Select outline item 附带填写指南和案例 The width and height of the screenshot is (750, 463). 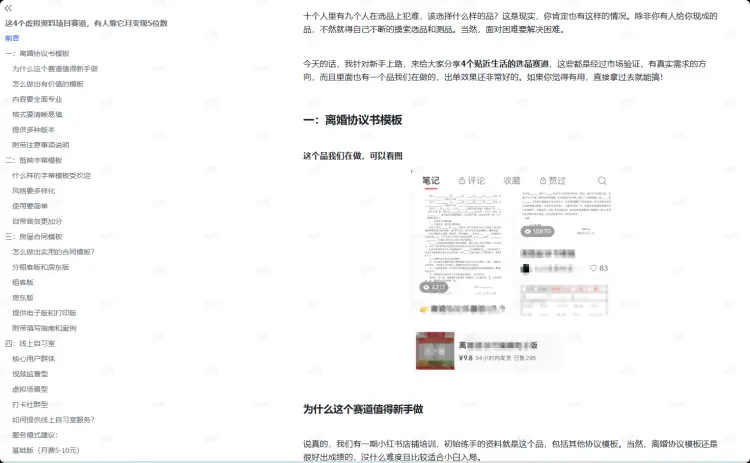pos(44,329)
